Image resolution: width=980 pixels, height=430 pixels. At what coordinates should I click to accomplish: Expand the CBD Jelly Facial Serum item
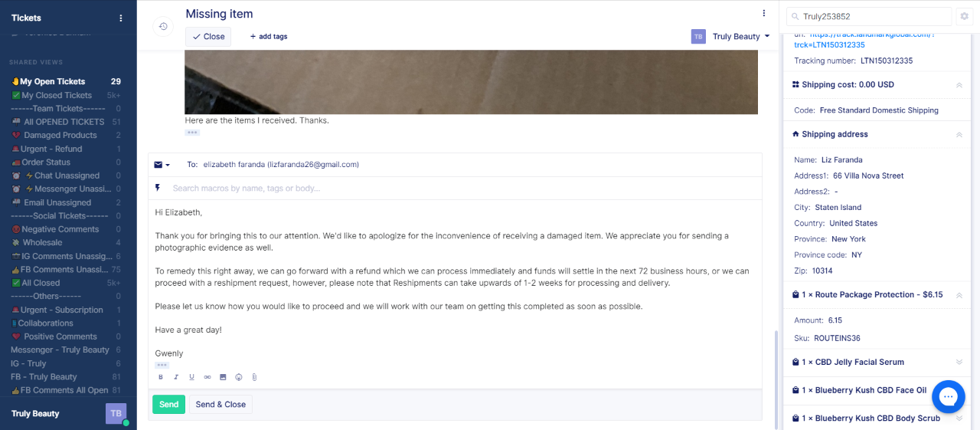click(959, 362)
